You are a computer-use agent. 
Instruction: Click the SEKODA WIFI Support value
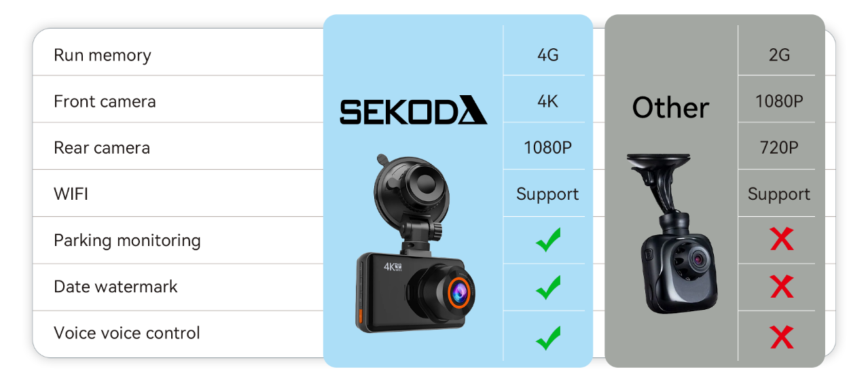547,194
